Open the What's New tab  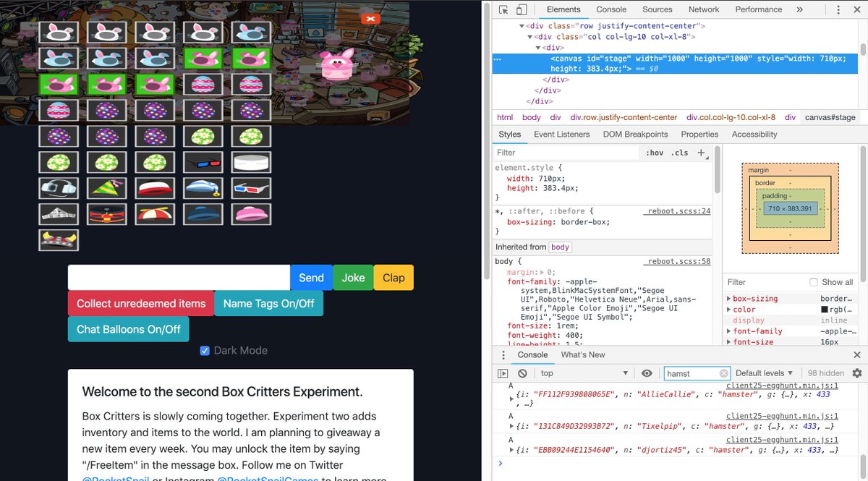[583, 354]
